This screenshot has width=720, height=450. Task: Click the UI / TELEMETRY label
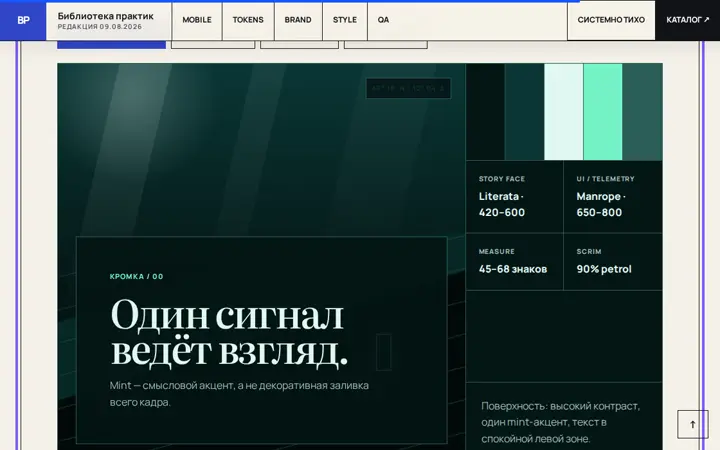[x=605, y=179]
